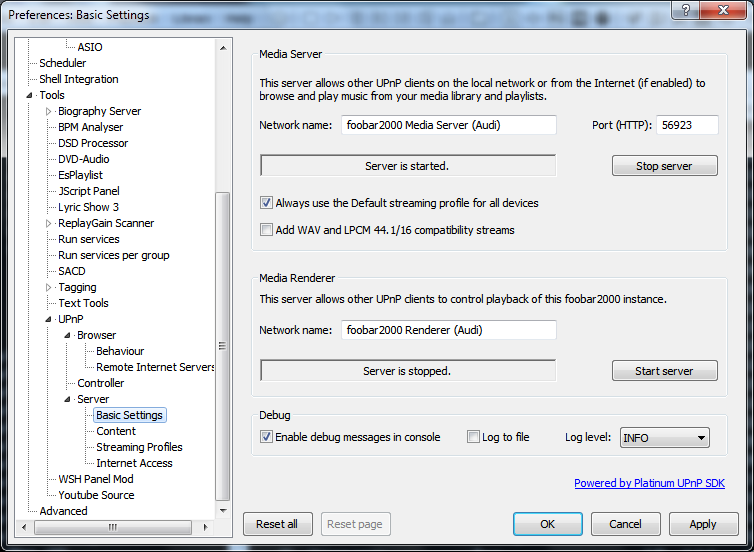This screenshot has width=754, height=552.
Task: Open EsPlaylist preferences
Action: click(80, 175)
